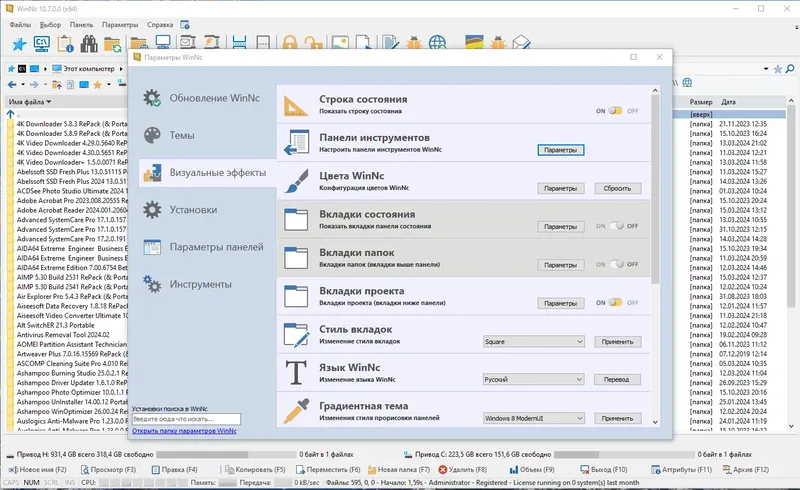This screenshot has width=800, height=490.
Task: Toggle the Строка состояния switch
Action: [x=616, y=111]
